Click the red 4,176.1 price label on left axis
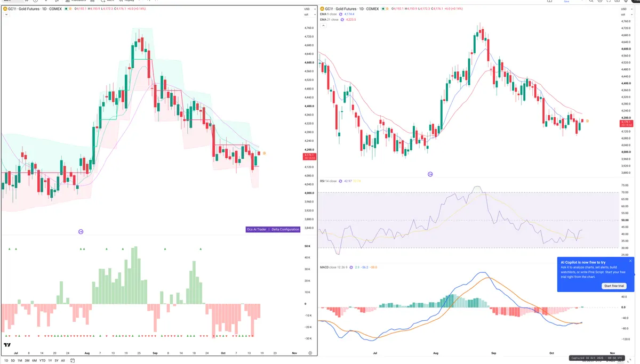Viewport: 640px width, 364px height. tap(309, 156)
